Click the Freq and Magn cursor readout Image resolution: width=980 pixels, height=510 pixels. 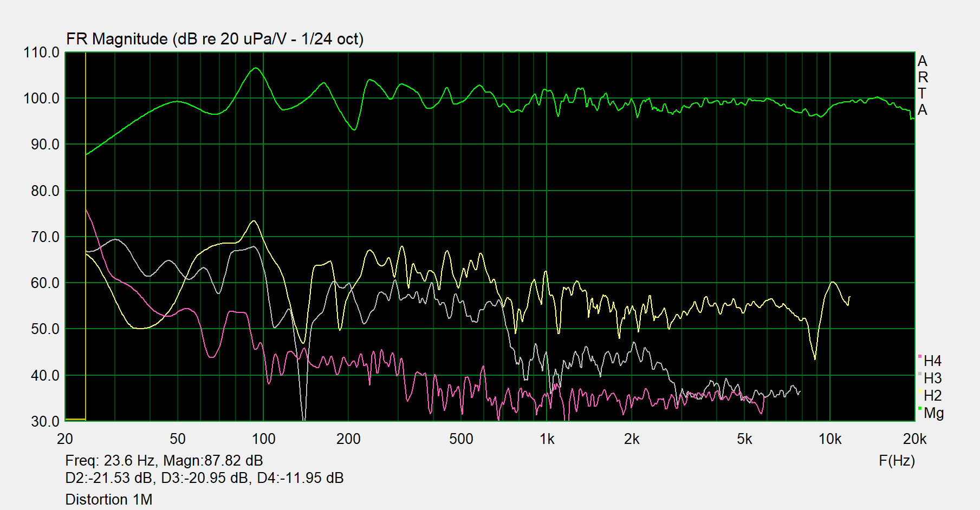click(164, 461)
